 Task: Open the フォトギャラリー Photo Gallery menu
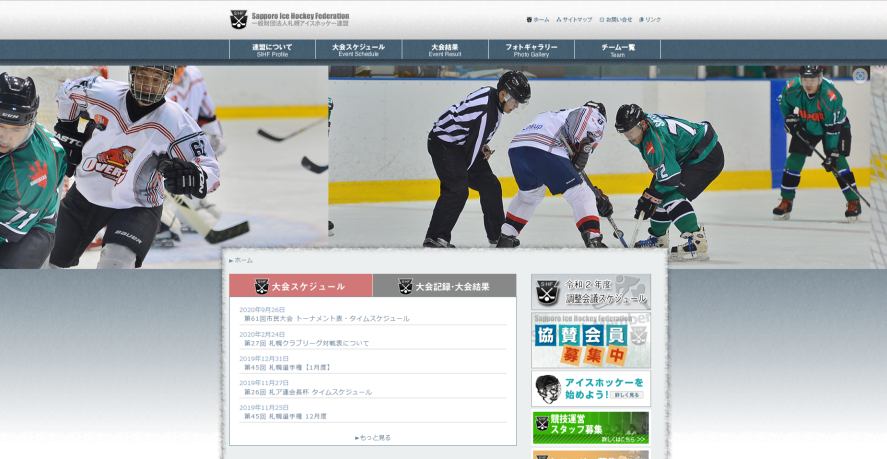(x=531, y=50)
